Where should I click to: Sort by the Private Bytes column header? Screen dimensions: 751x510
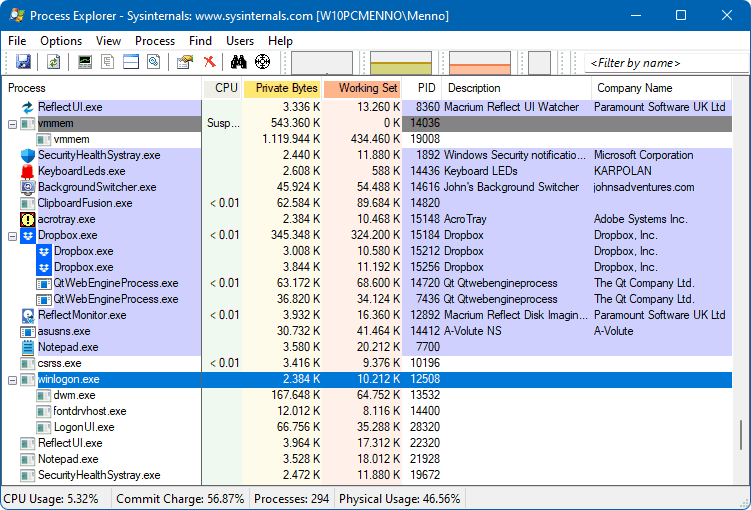[282, 88]
